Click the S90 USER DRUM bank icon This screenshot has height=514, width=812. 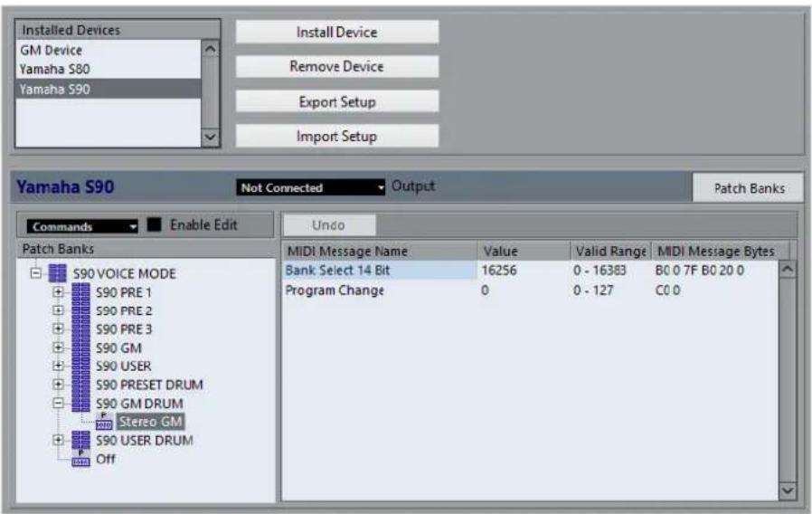point(80,440)
